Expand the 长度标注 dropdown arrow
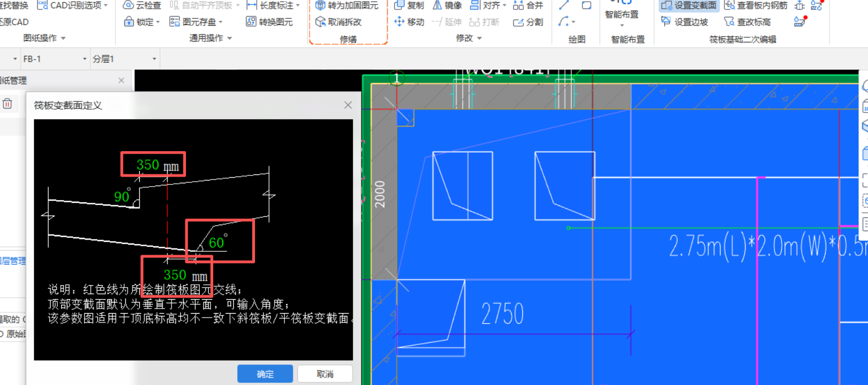Screen dimensions: 868x385 pos(298,6)
